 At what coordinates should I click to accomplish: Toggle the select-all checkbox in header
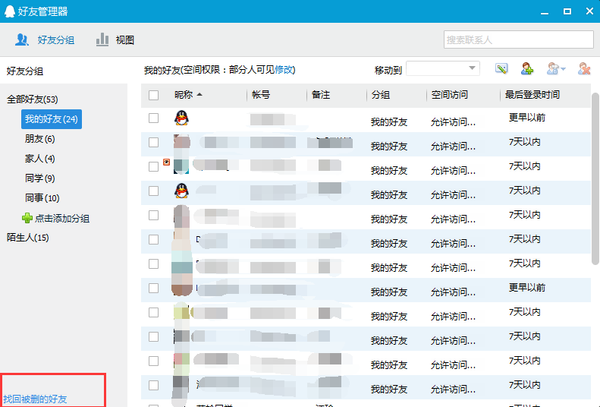click(x=153, y=95)
